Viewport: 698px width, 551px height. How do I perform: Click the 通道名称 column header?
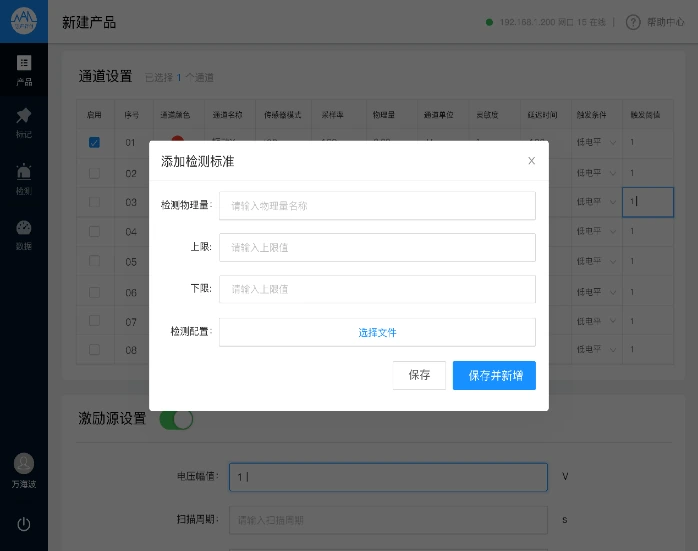click(x=227, y=115)
